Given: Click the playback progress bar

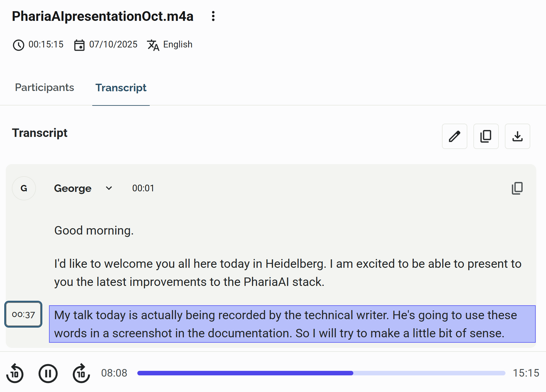Looking at the screenshot, I should tap(321, 373).
